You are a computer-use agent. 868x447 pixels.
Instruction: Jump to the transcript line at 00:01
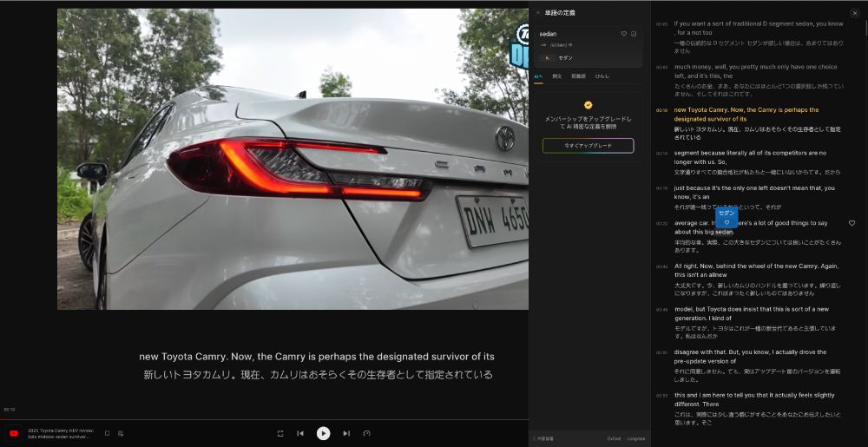tap(661, 24)
